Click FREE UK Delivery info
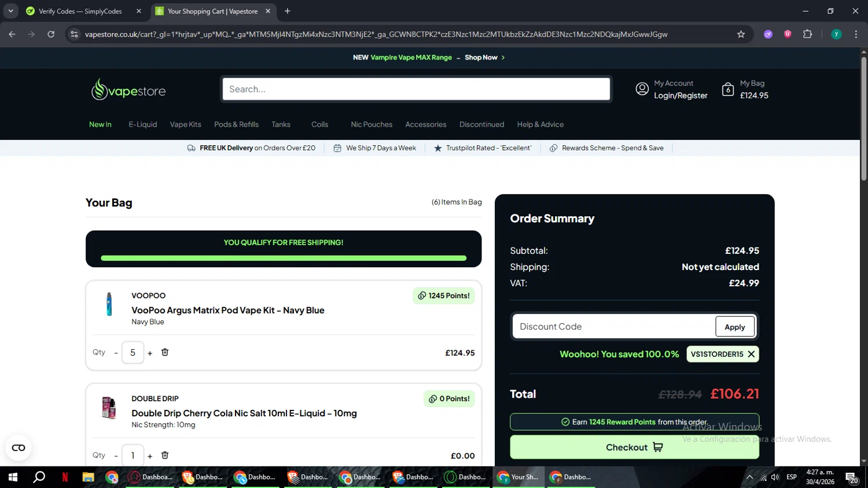Viewport: 868px width, 488px height. 252,148
